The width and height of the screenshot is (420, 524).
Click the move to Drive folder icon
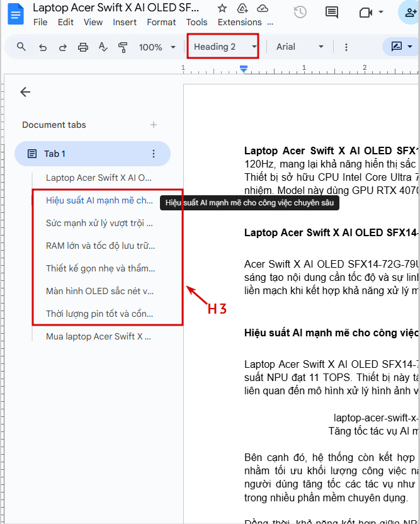tap(242, 8)
